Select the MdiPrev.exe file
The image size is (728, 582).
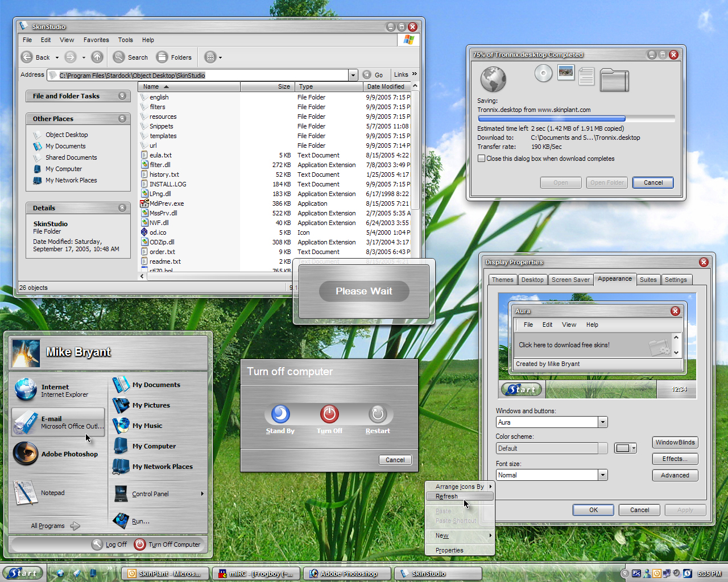tap(167, 203)
